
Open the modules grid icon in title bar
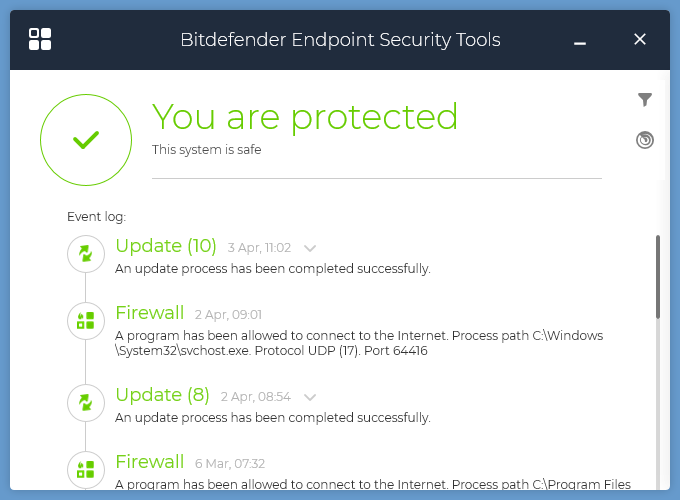point(40,39)
